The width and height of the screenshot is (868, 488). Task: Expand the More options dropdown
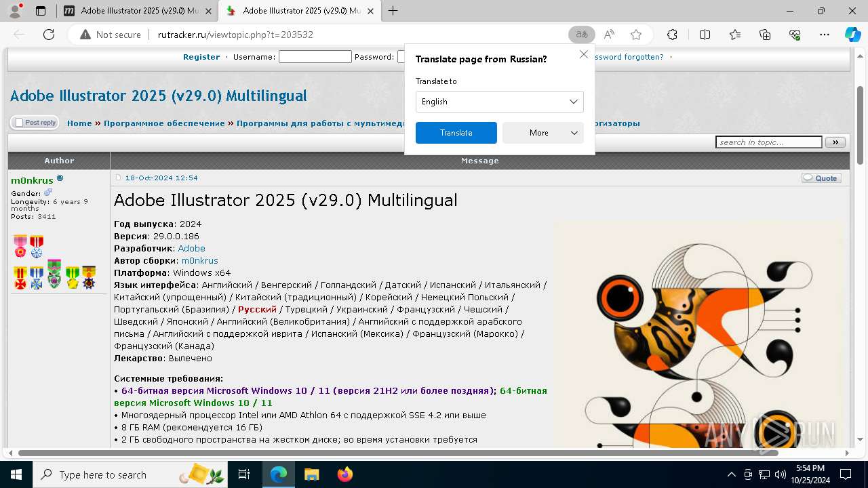(542, 133)
